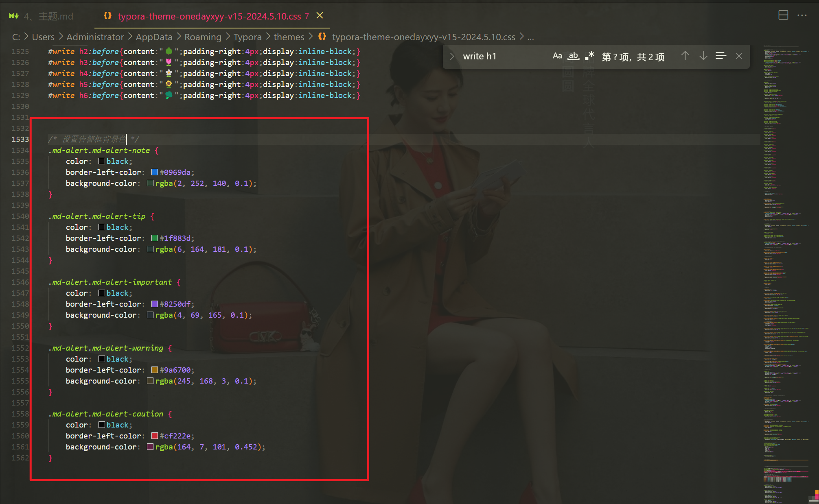Click .md-alert.md-alert-caution selector text

pyautogui.click(x=106, y=414)
